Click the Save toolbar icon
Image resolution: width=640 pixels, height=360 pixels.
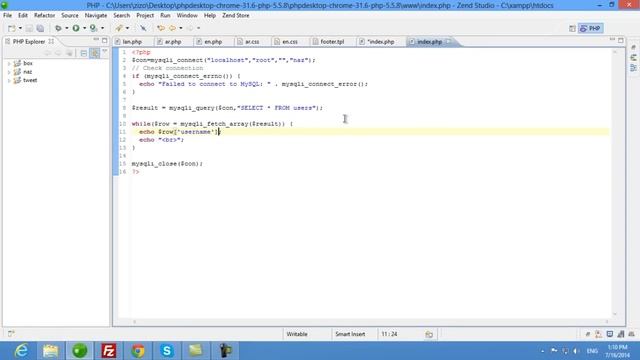[x=29, y=28]
